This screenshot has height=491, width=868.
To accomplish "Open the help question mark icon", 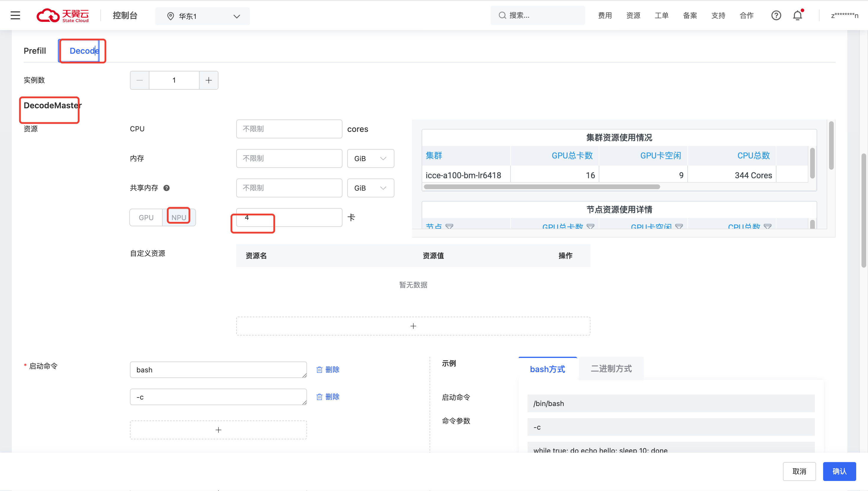I will point(776,16).
